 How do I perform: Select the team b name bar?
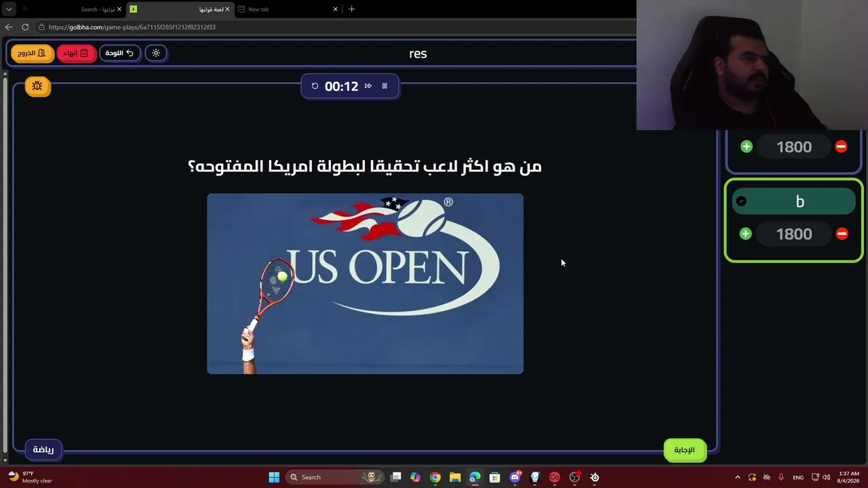794,201
